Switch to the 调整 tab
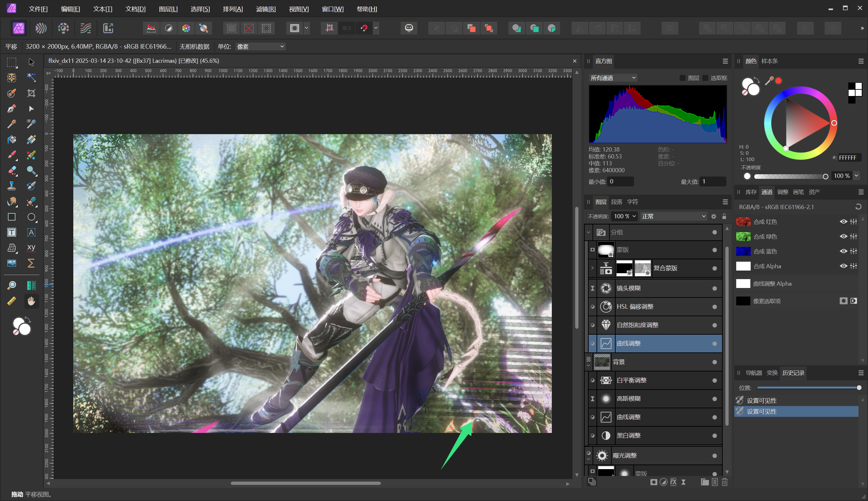 (x=782, y=192)
